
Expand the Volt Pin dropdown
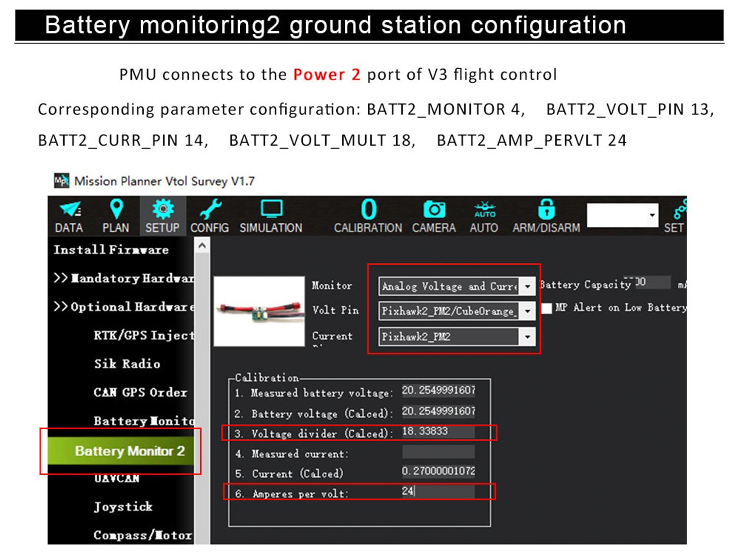tap(527, 311)
